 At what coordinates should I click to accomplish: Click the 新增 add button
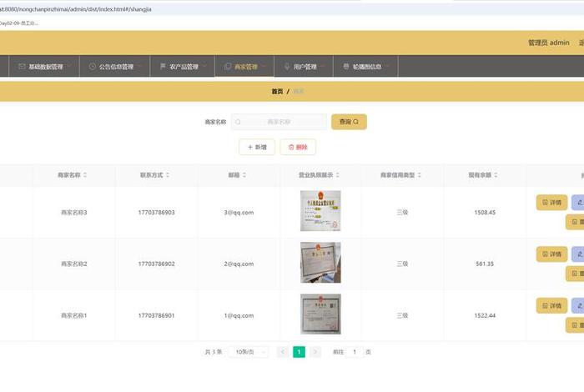pyautogui.click(x=257, y=147)
